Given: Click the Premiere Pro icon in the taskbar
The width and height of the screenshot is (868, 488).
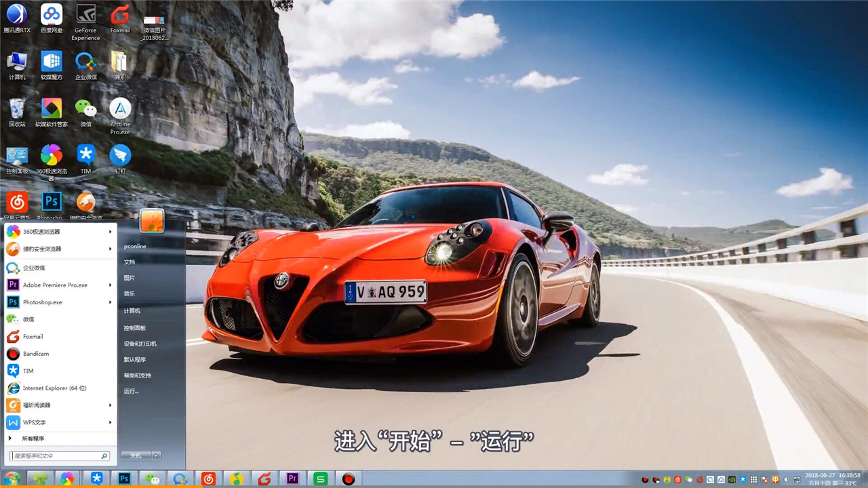Looking at the screenshot, I should (292, 479).
